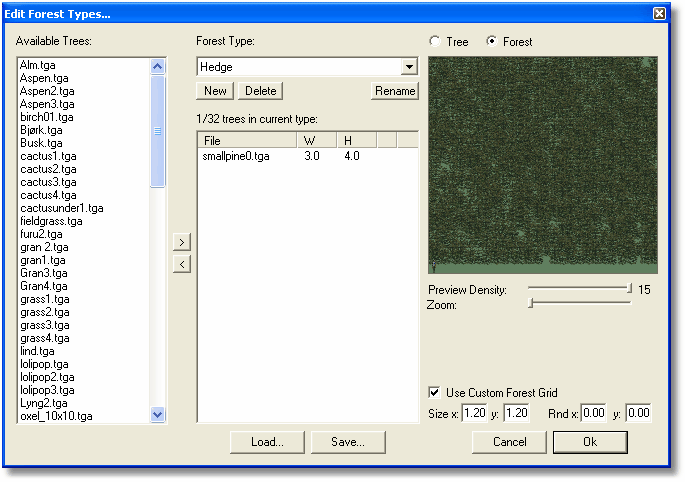
Task: Click the Load... button
Action: click(267, 442)
